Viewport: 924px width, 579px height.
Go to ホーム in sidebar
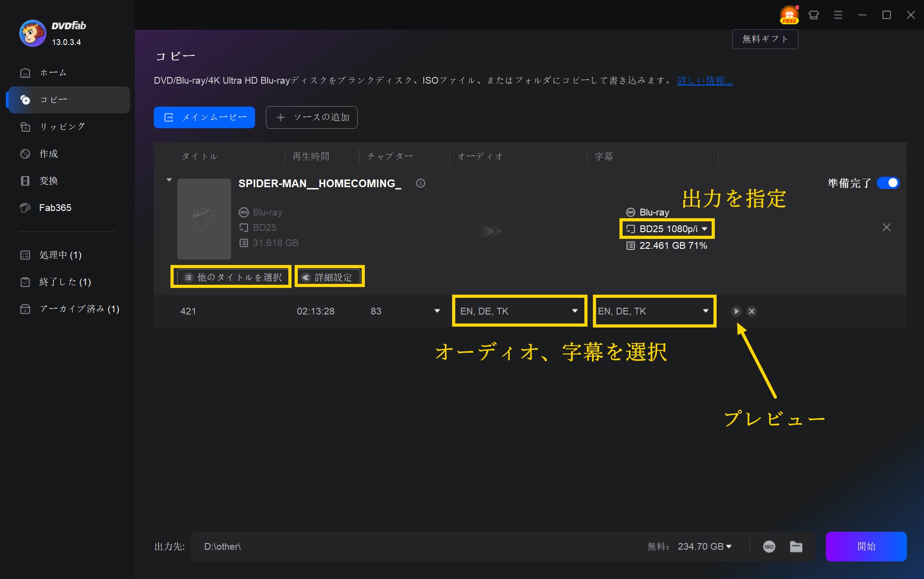pos(69,72)
